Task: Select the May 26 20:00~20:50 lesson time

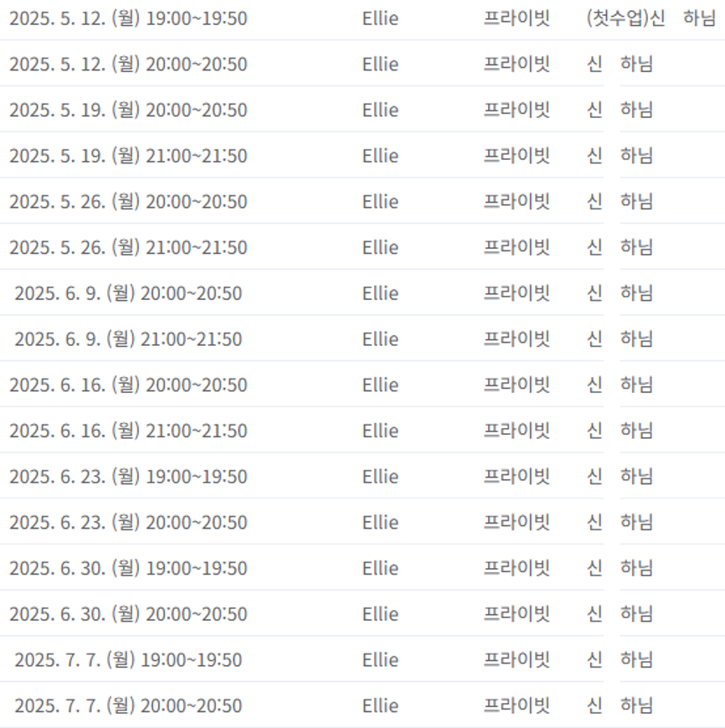Action: coord(128,202)
